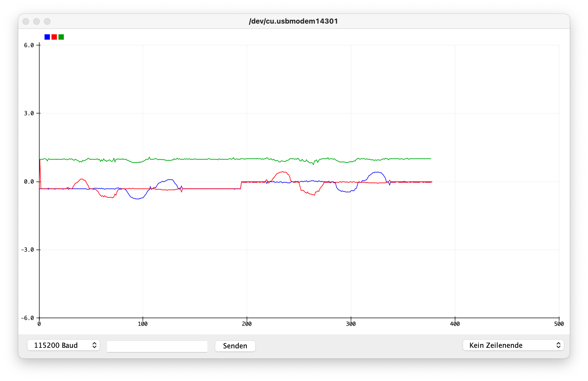588x381 pixels.
Task: Click the 0.0 y-axis label
Action: 29,181
